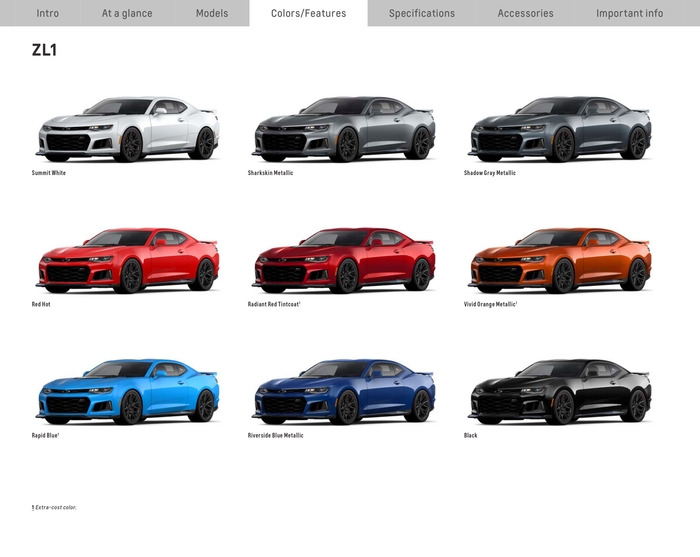Choose the Red Hot car image
700x557 pixels.
tap(127, 260)
